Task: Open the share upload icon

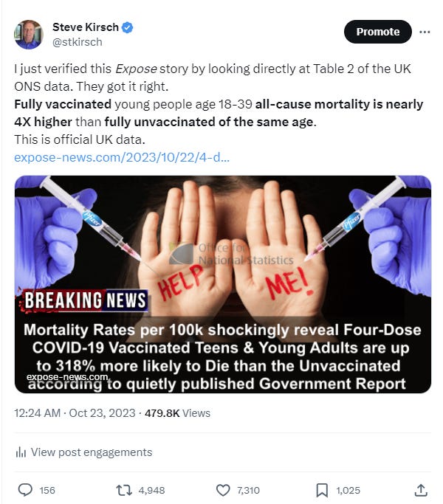Action: (421, 490)
